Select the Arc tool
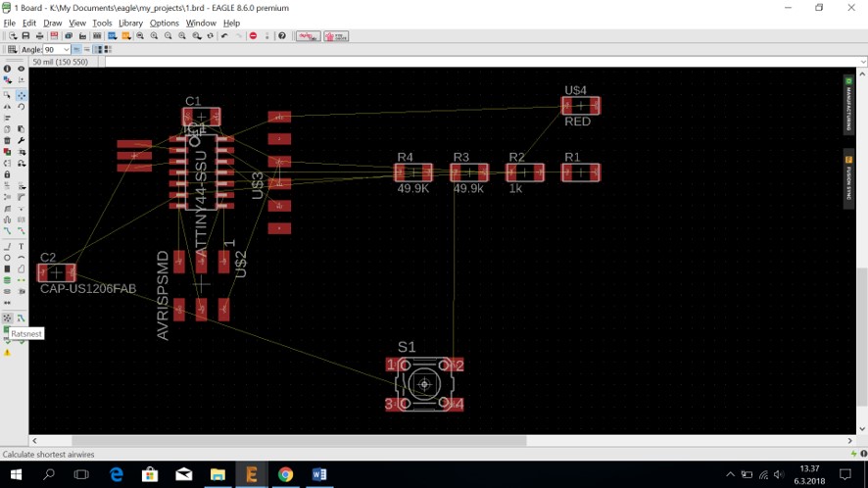 click(21, 258)
